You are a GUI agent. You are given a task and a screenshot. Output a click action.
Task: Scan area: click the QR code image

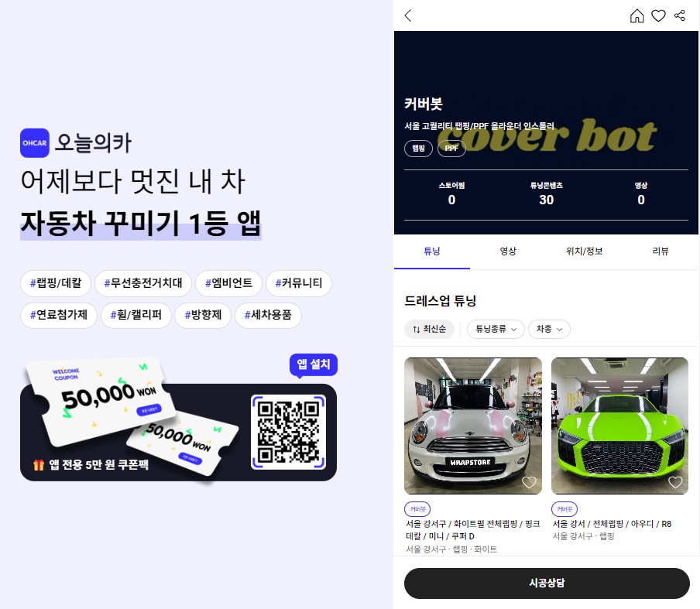(x=289, y=433)
